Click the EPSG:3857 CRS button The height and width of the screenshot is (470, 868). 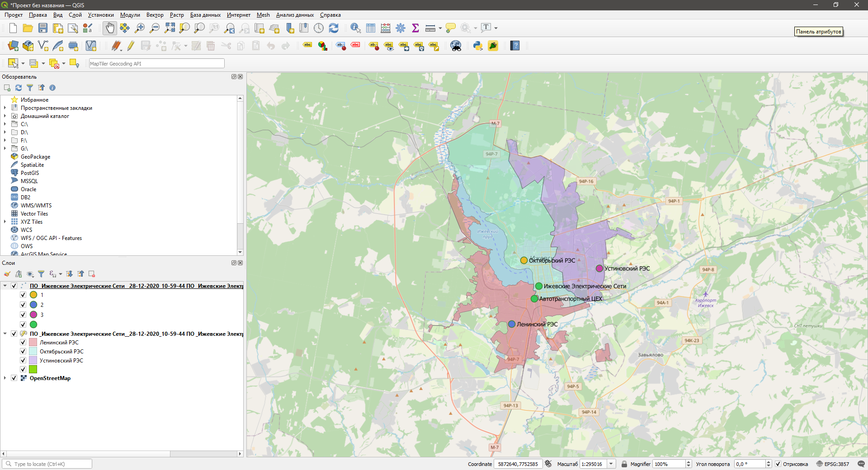(x=833, y=464)
